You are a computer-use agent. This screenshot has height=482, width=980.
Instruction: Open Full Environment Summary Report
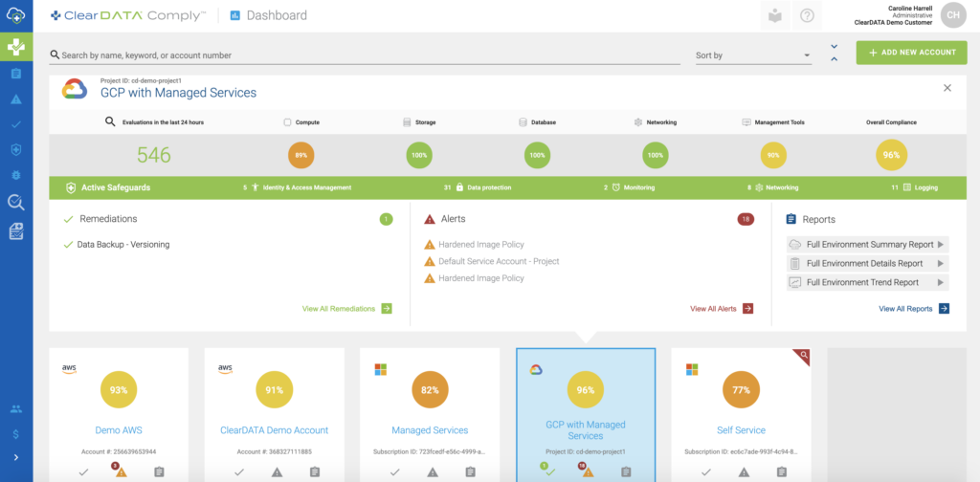coord(867,244)
